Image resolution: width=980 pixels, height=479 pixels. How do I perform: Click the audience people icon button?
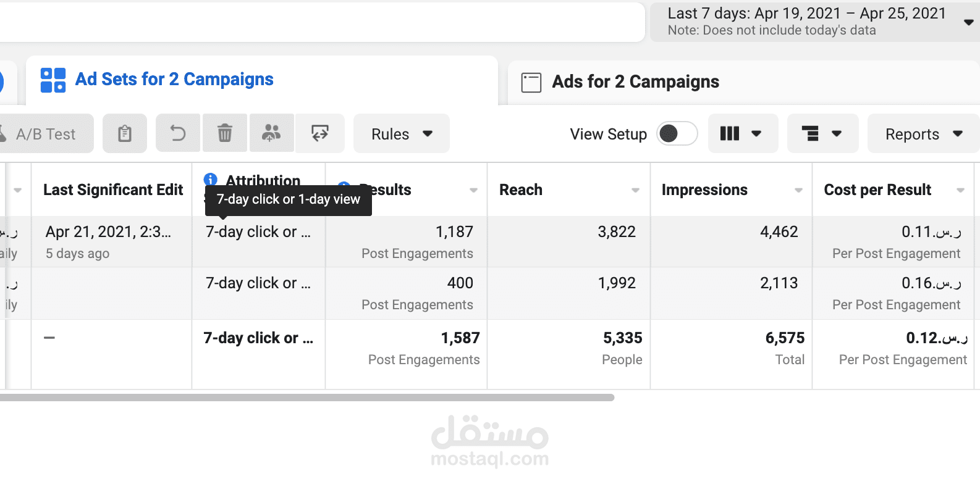point(271,133)
